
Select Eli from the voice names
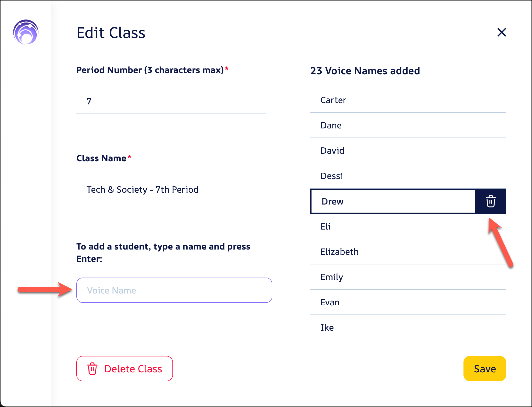pyautogui.click(x=325, y=227)
